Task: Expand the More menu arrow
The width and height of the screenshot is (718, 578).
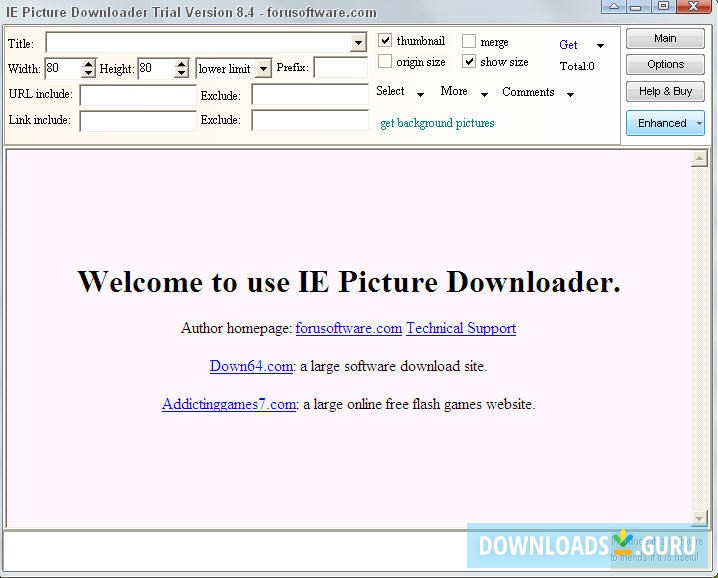Action: [484, 94]
